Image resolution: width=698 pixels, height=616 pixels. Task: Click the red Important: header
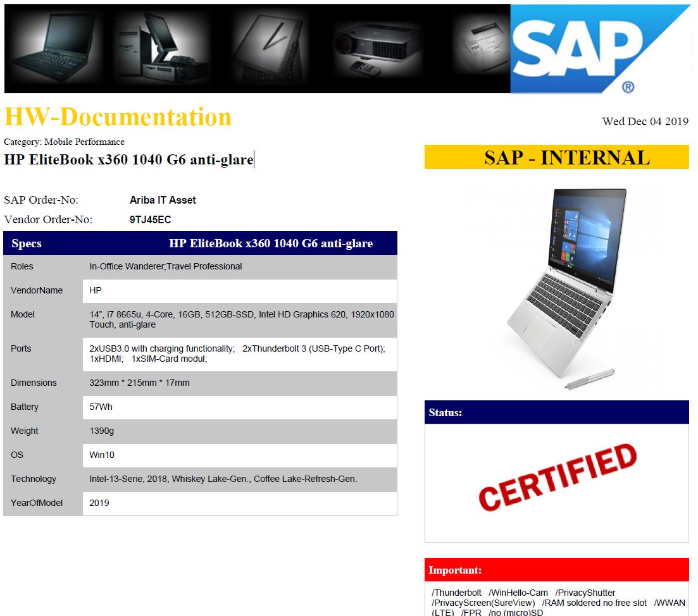click(x=556, y=570)
